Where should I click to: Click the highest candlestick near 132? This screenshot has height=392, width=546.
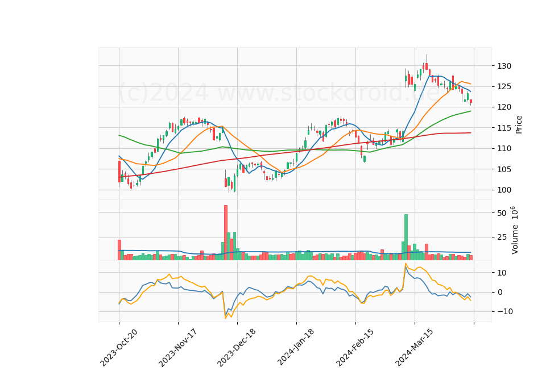427,63
